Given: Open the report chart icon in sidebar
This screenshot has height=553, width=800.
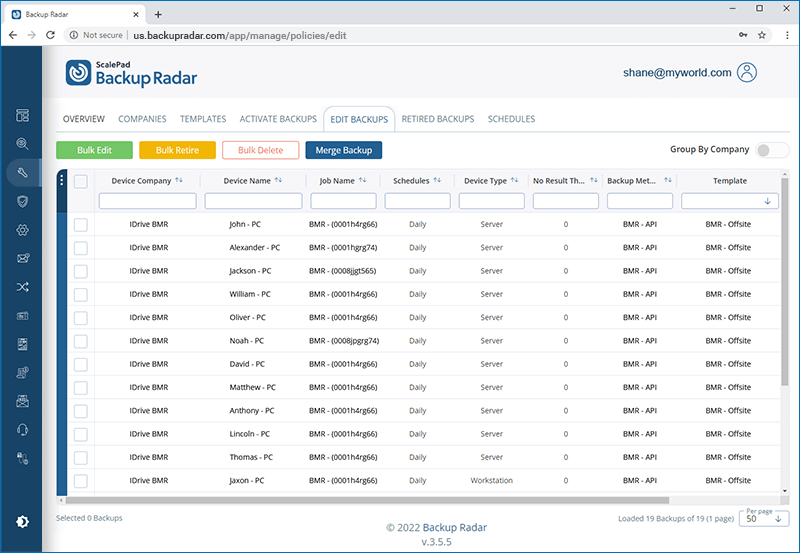Looking at the screenshot, I should [22, 344].
